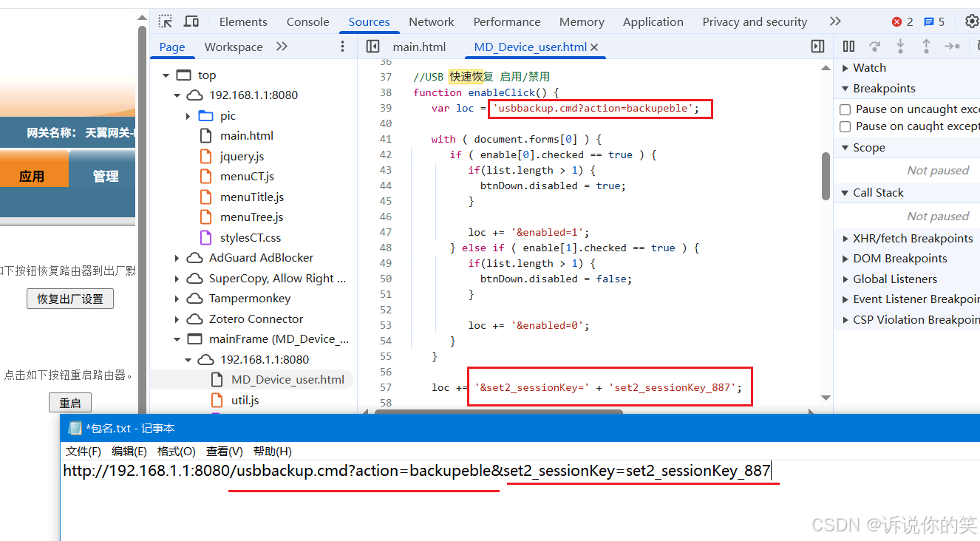Show more DevTools tabs chevron
Screen dimensions: 980x541
pos(835,21)
